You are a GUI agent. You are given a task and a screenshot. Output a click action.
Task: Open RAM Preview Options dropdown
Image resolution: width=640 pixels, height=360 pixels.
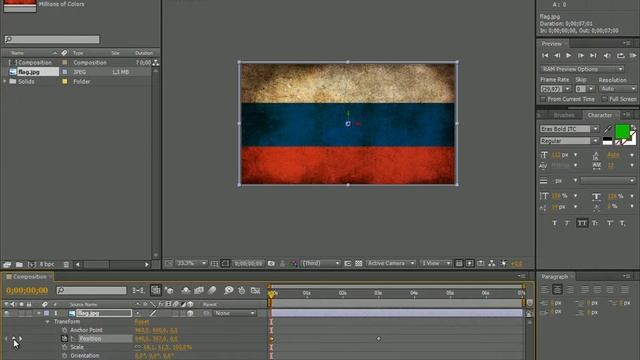click(x=582, y=69)
